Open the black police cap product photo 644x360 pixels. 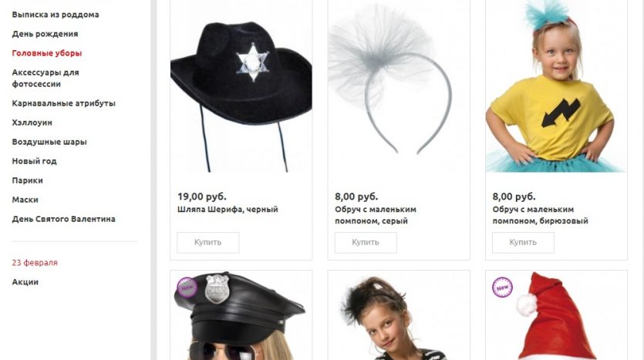click(x=241, y=315)
